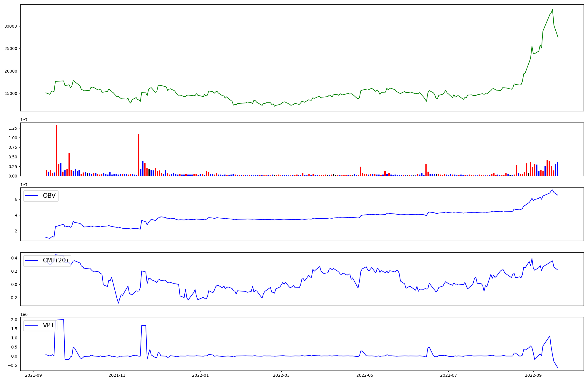Click the 2022-07 x-axis date label
The width and height of the screenshot is (588, 382).
coord(448,375)
